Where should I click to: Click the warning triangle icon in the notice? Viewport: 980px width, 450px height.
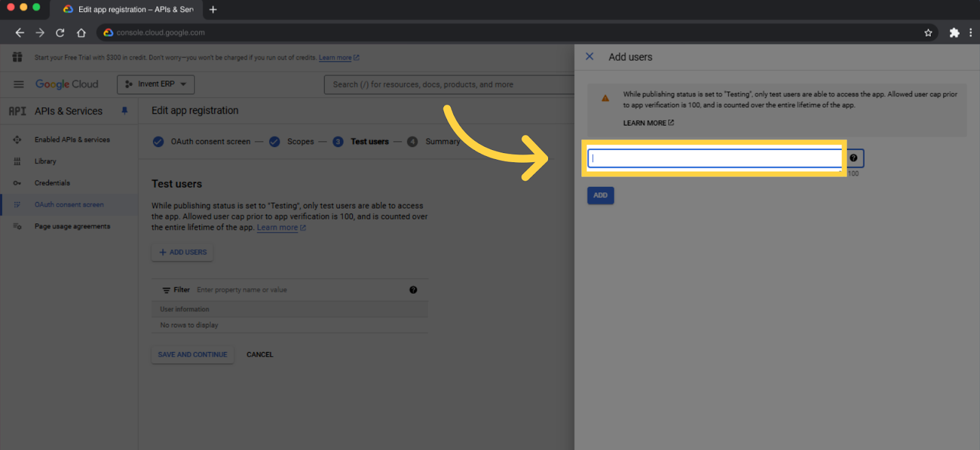click(x=605, y=98)
